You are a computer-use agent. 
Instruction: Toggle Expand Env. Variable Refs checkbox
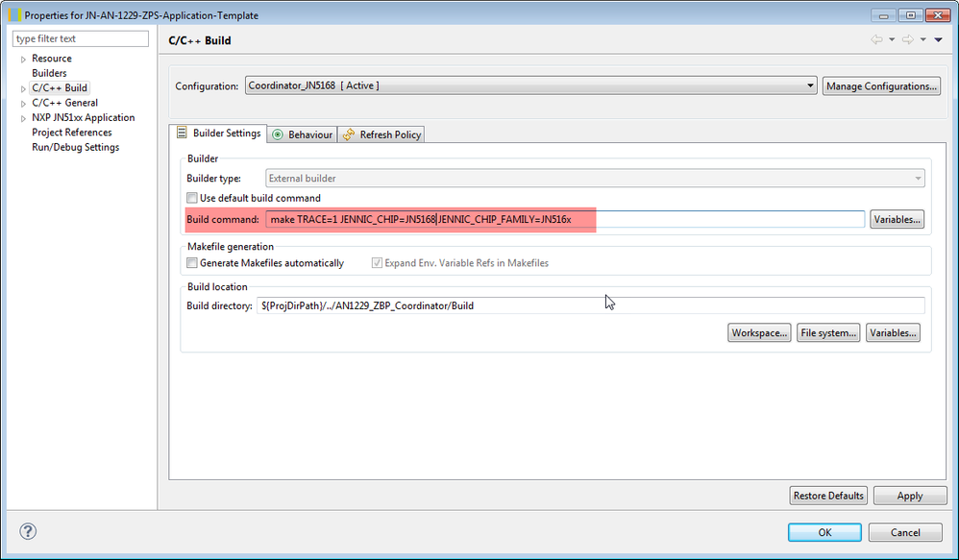point(377,263)
